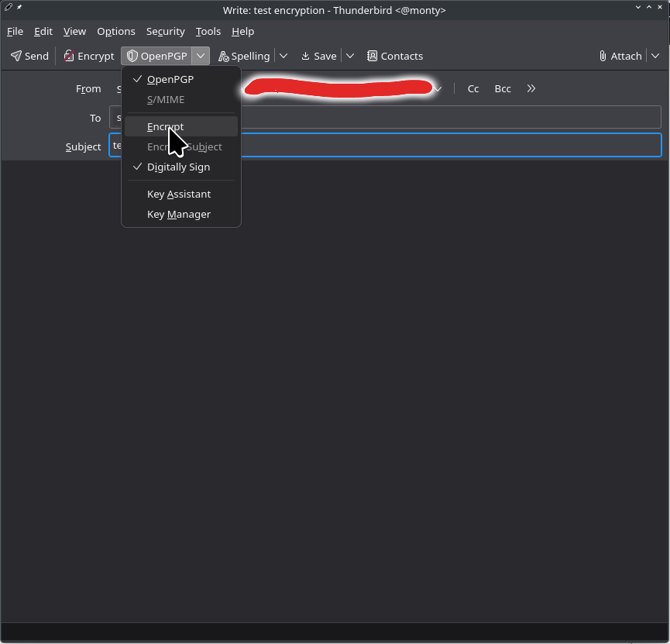Collapse the OpenPGP dropdown arrow

point(201,56)
